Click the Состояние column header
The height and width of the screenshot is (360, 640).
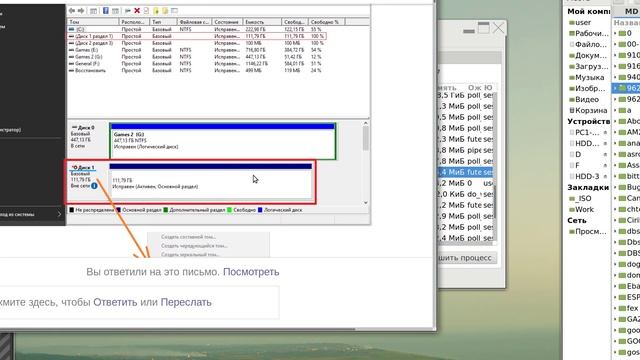(227, 22)
